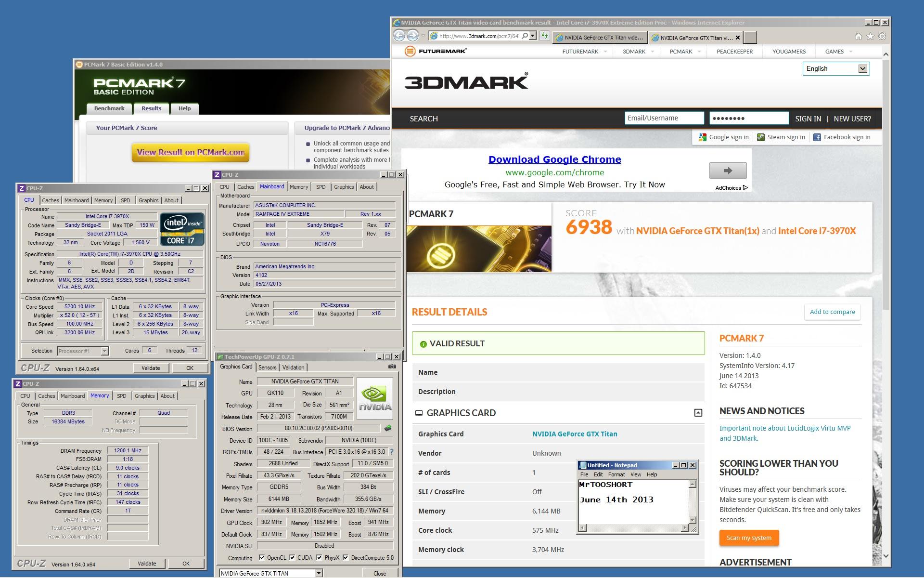This screenshot has height=578, width=924.
Task: Click the AdChoices icon
Action: tap(745, 188)
